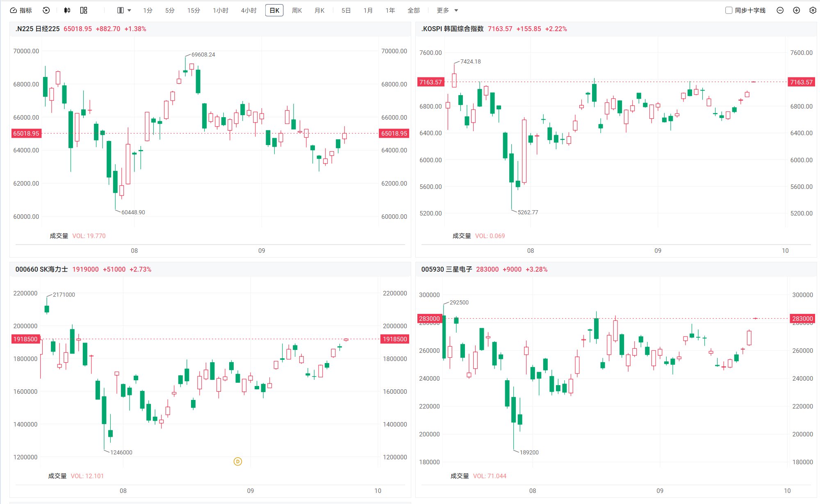Click the zoom in plus icon
820x504 pixels.
coord(797,10)
